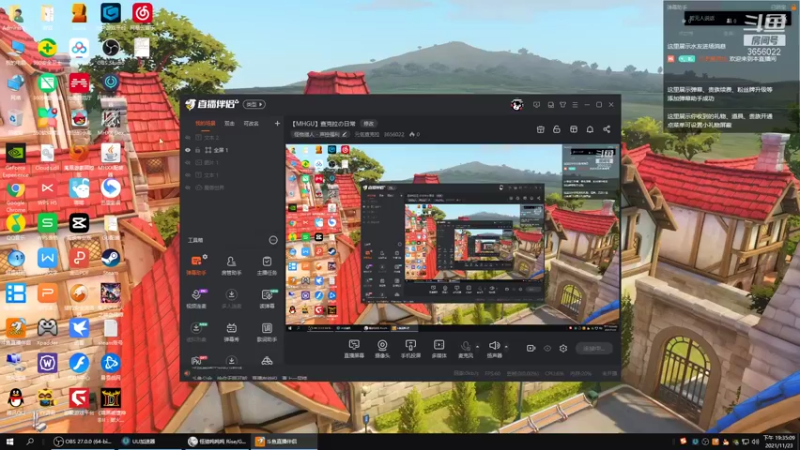Click the 修改 button beside stream title

pyautogui.click(x=369, y=123)
